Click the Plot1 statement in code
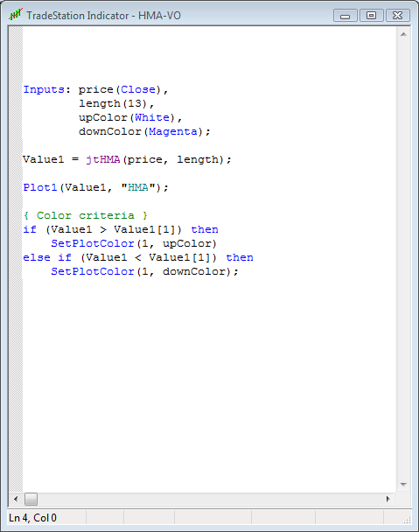The height and width of the screenshot is (532, 419). [x=40, y=187]
